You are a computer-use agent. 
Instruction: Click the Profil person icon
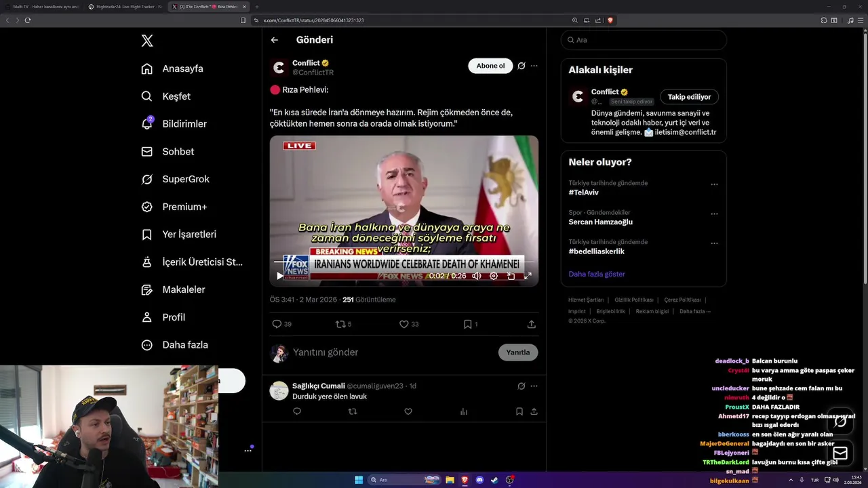click(146, 317)
